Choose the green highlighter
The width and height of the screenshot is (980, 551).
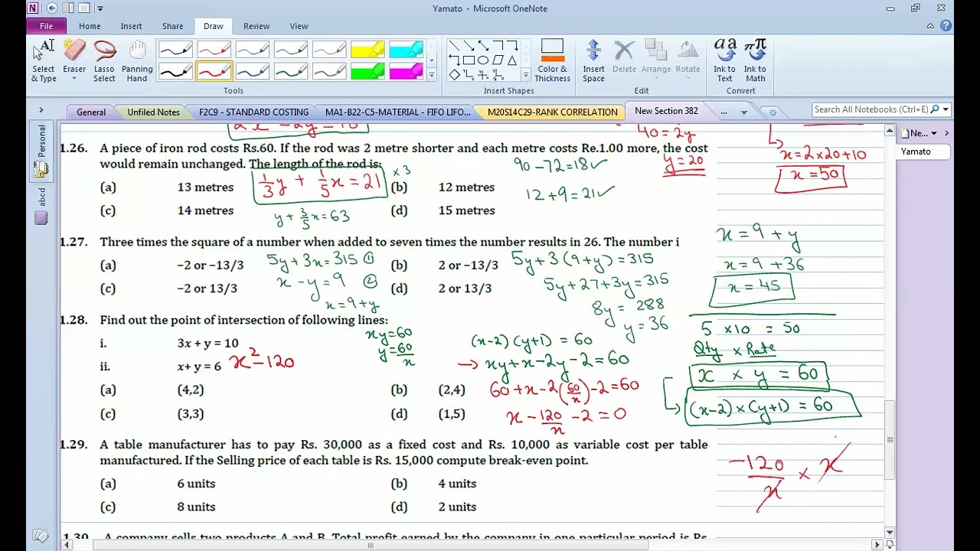click(367, 72)
